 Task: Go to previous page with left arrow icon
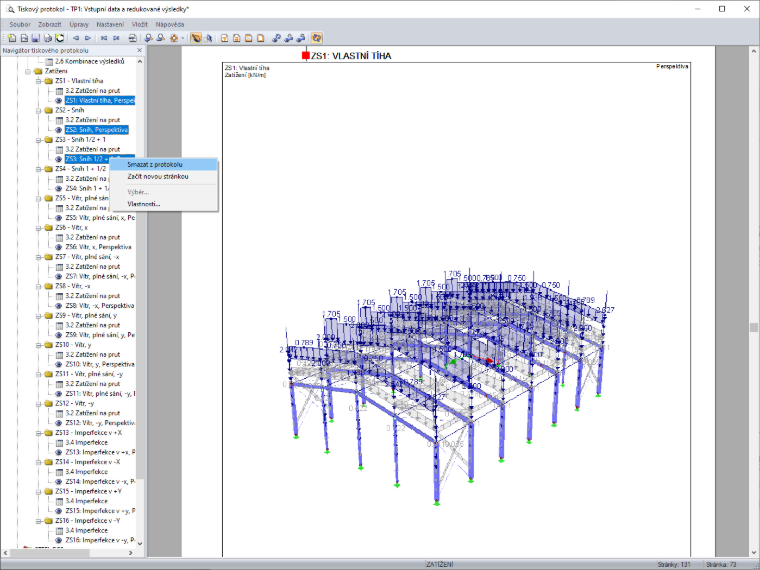pyautogui.click(x=76, y=38)
